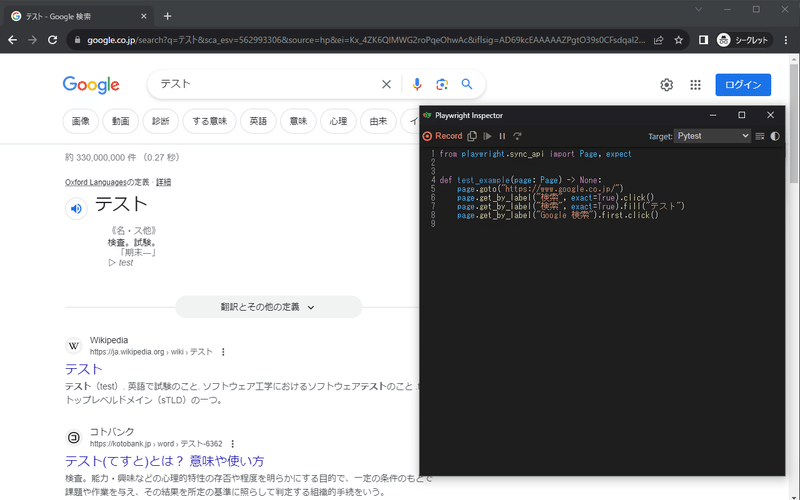The width and height of the screenshot is (800, 500).
Task: View site info via lock icon
Action: coord(77,40)
